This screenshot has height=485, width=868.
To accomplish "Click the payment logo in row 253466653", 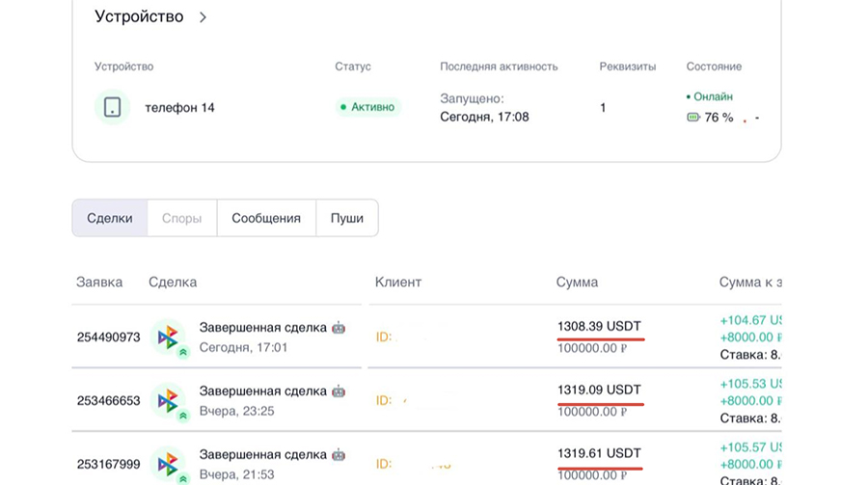I will click(x=168, y=400).
